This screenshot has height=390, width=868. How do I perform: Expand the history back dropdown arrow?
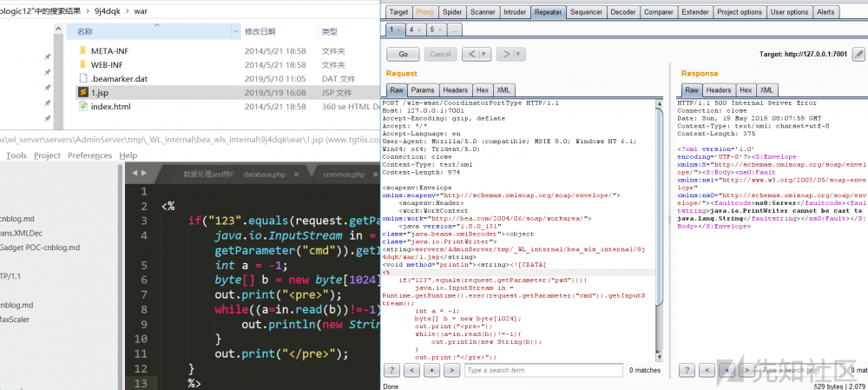coord(485,54)
